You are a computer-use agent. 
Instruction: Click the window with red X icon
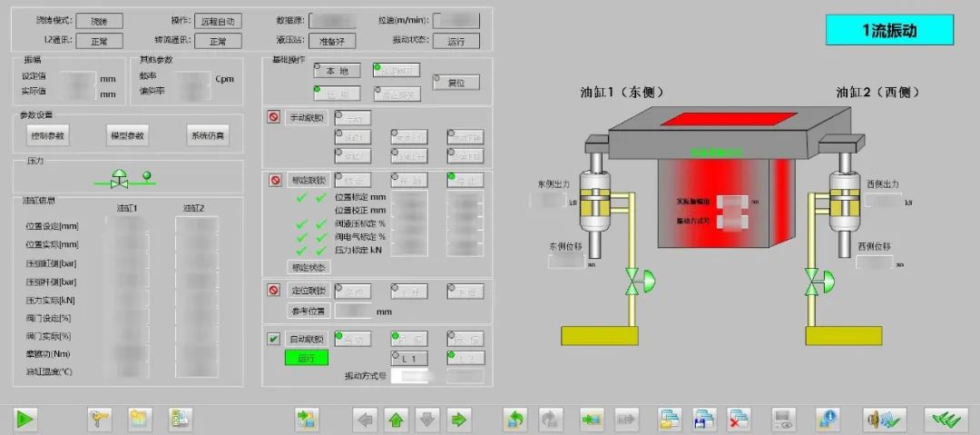click(x=739, y=419)
